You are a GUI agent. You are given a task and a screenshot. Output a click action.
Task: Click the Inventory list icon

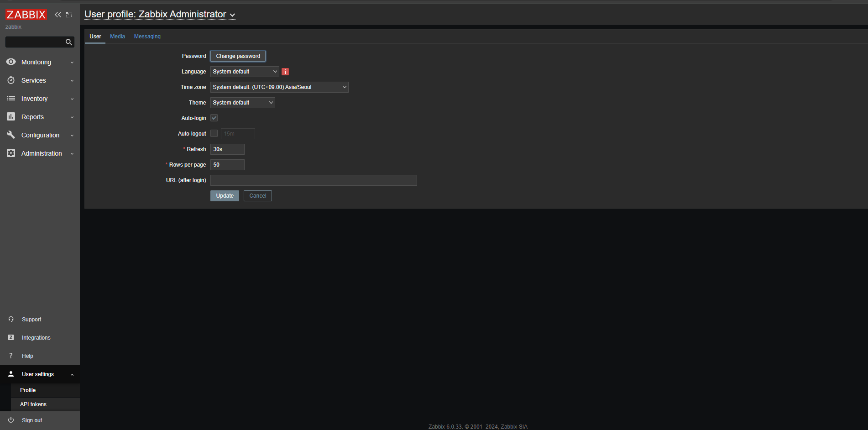tap(11, 98)
